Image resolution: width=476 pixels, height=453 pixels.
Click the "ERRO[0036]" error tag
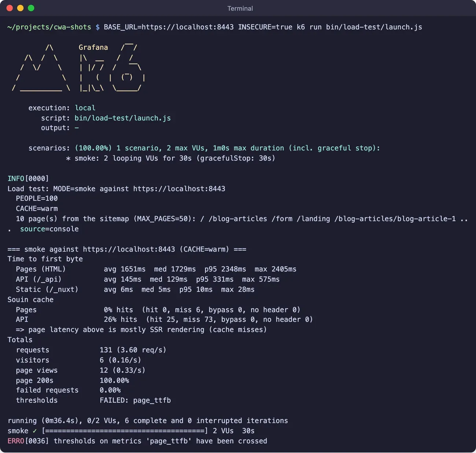pyautogui.click(x=28, y=441)
